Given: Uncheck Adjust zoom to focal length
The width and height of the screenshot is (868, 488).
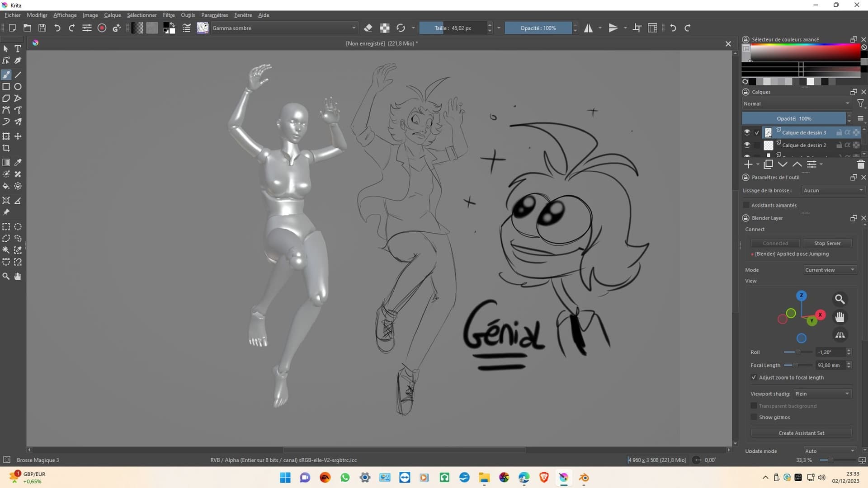Looking at the screenshot, I should coord(754,377).
